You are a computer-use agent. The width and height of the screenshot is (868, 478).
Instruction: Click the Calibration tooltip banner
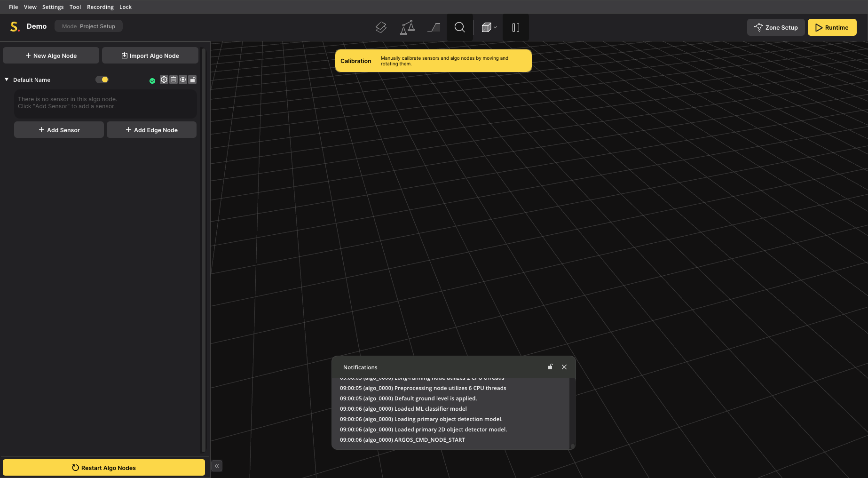(433, 61)
